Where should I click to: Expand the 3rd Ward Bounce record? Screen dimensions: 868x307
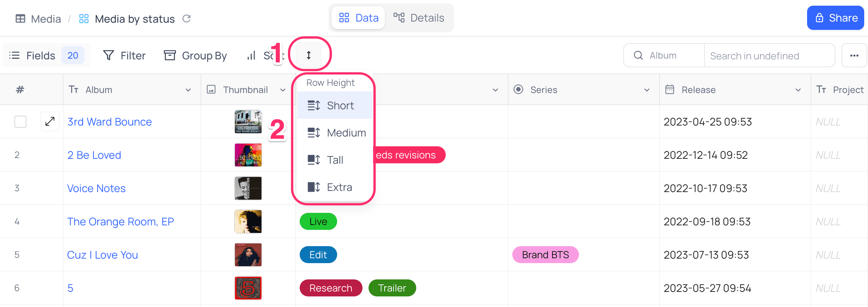(50, 121)
